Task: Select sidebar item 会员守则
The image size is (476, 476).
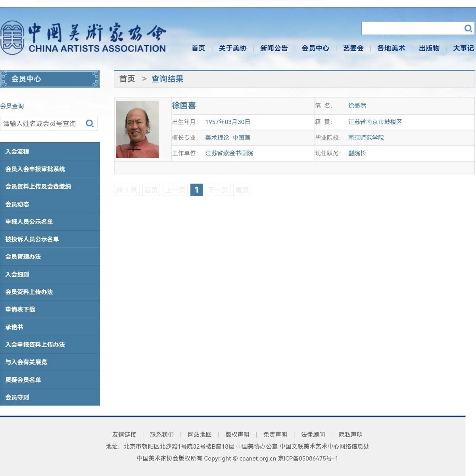Action: [x=50, y=397]
